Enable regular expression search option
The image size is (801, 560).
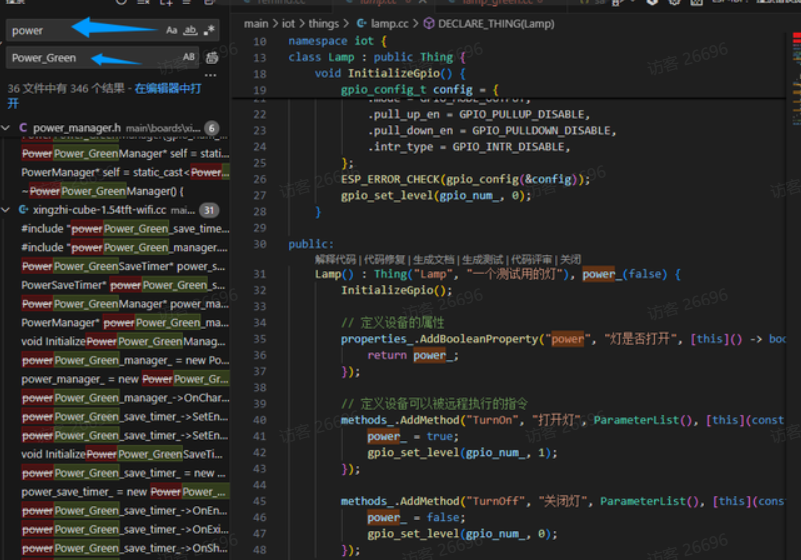209,31
